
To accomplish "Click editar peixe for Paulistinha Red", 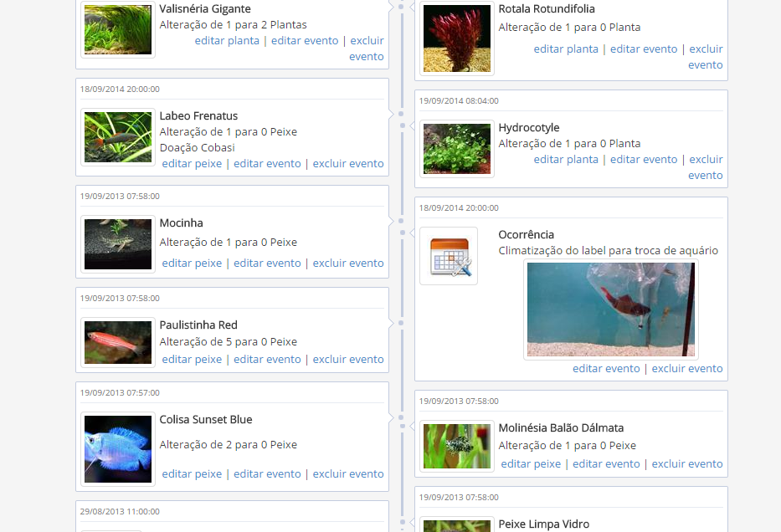I will pos(192,360).
